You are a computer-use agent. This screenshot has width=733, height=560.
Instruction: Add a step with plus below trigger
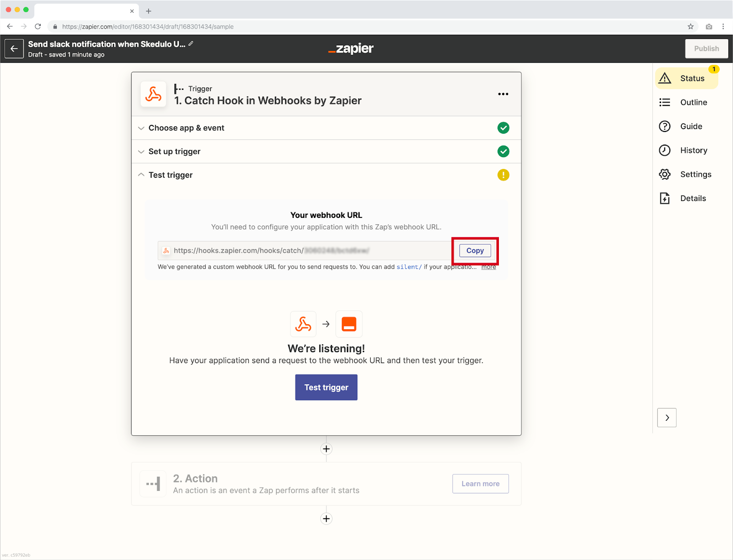[x=326, y=449]
